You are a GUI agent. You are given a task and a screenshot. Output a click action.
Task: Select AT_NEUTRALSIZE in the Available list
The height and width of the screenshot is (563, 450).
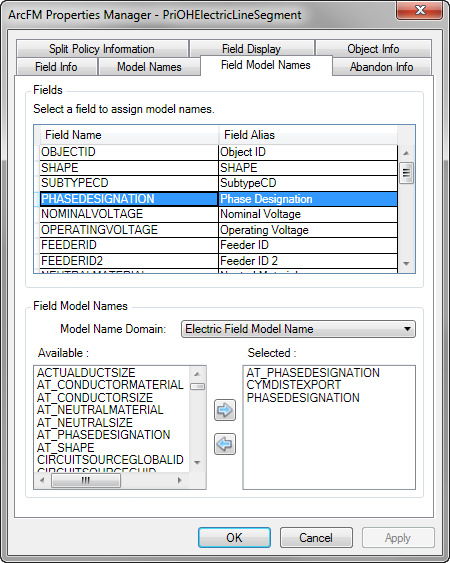(x=85, y=422)
